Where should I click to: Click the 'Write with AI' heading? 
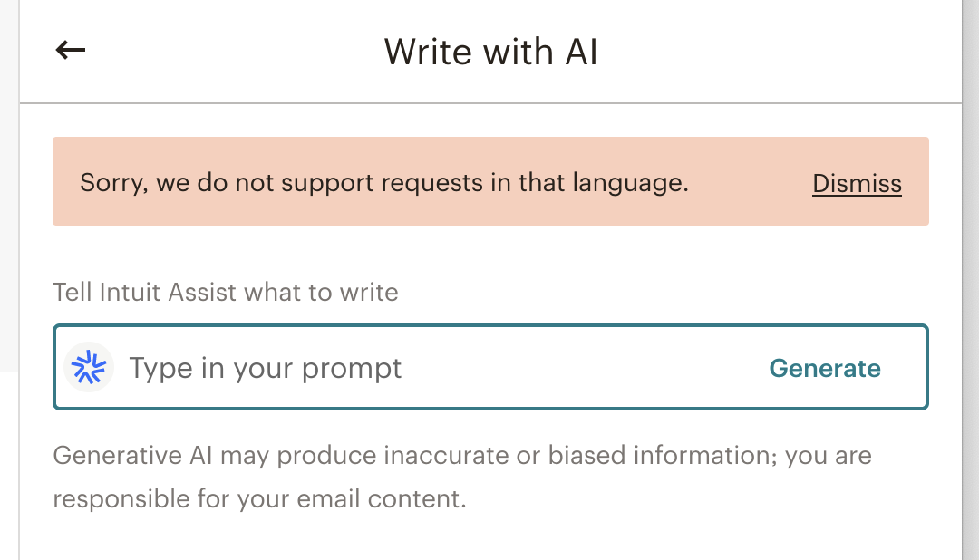tap(490, 51)
